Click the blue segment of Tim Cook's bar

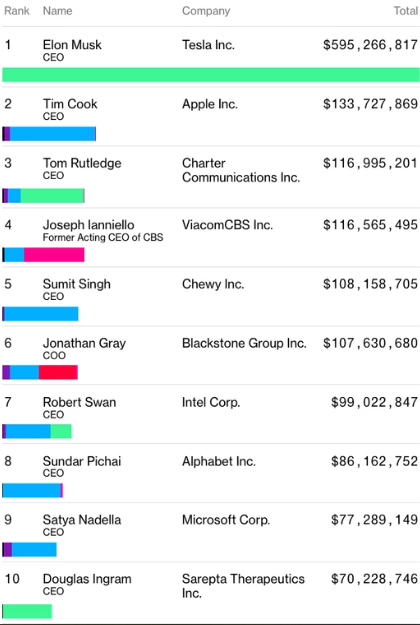(53, 134)
